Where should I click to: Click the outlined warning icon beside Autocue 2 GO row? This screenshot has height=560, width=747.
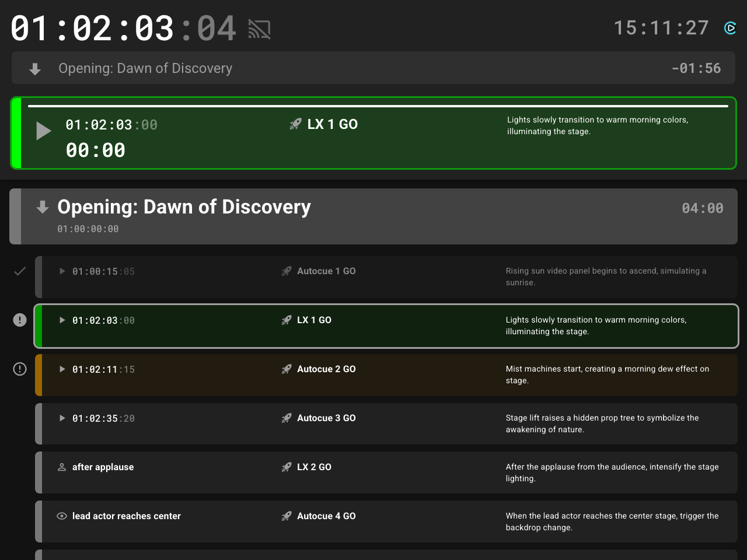tap(20, 369)
